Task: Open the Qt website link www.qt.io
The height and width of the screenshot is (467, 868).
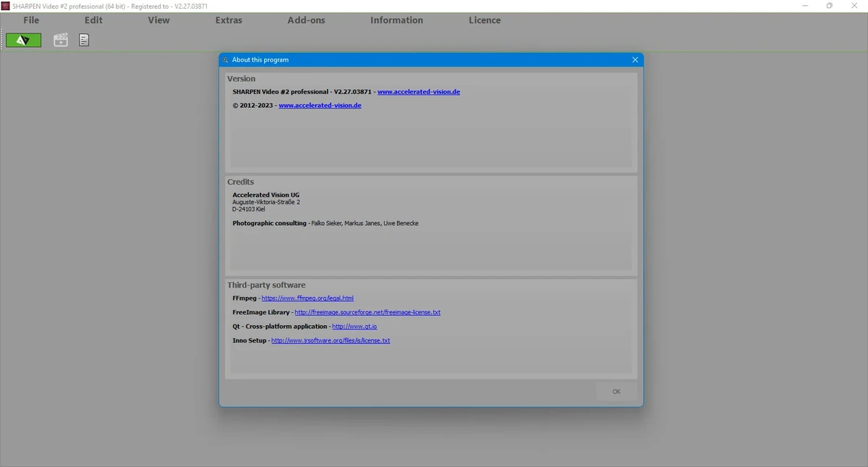Action: tap(354, 327)
